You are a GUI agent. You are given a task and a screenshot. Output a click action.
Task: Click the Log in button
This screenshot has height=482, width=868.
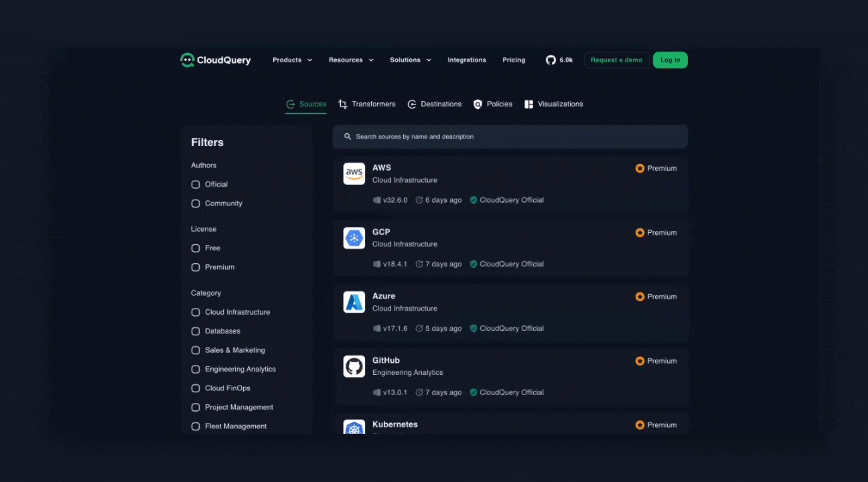point(670,60)
